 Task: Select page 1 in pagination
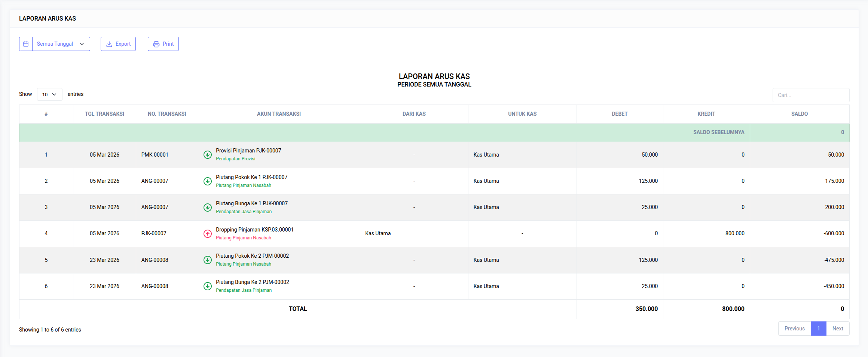click(x=818, y=329)
